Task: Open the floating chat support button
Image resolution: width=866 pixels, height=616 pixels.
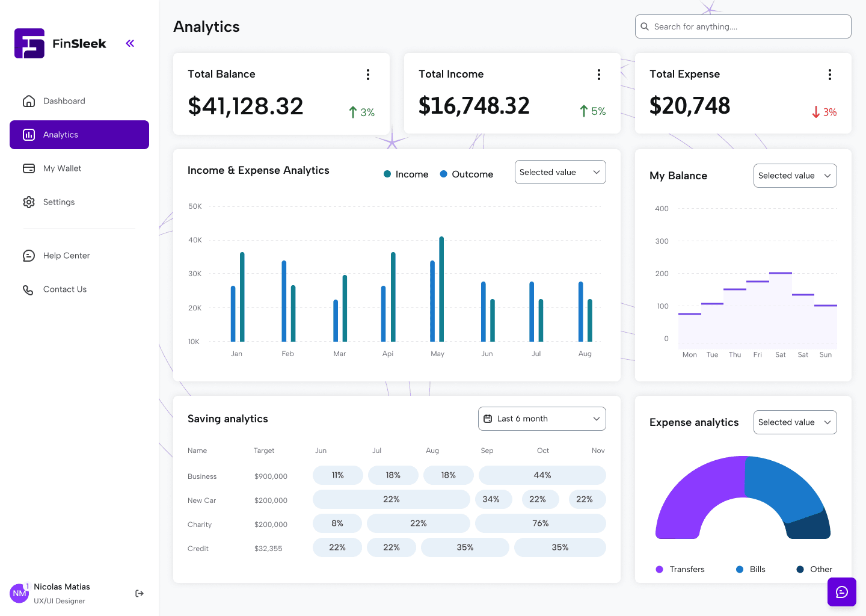Action: [841, 592]
